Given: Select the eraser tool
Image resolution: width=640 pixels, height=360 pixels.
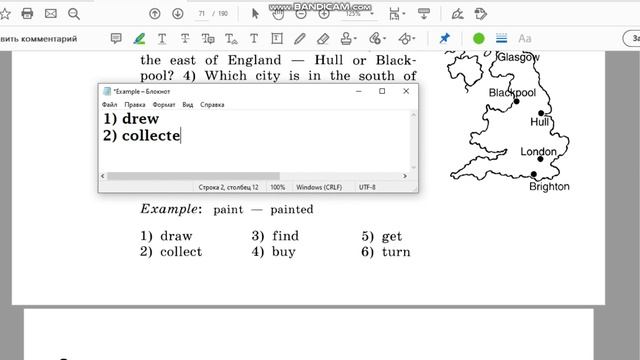Looking at the screenshot, I should [323, 39].
